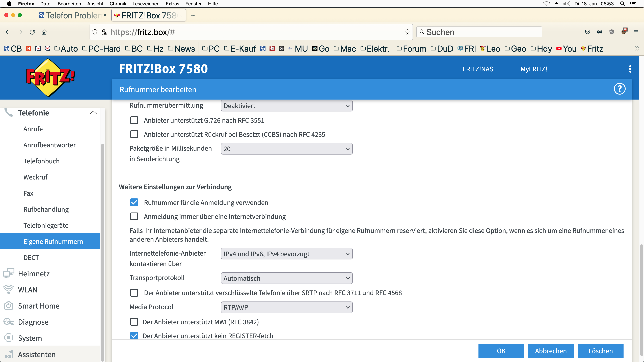The width and height of the screenshot is (644, 362).
Task: Collapse the Telefonie menu chevron
Action: pyautogui.click(x=93, y=113)
